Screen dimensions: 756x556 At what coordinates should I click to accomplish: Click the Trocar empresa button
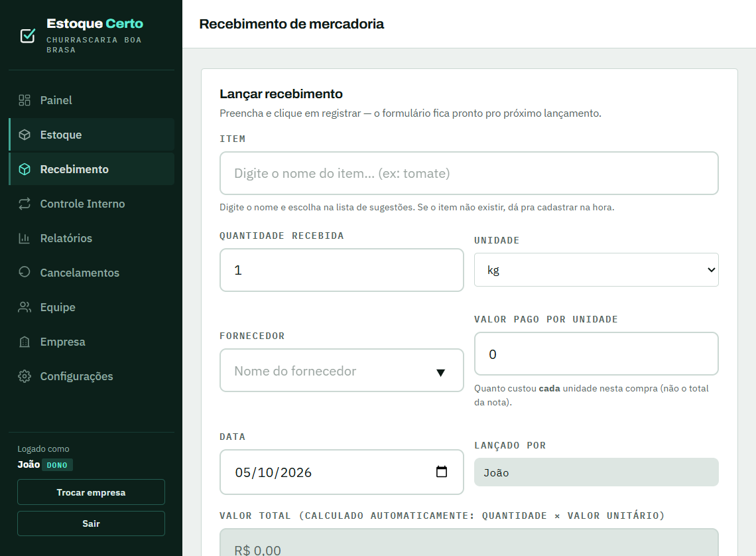[x=91, y=492]
